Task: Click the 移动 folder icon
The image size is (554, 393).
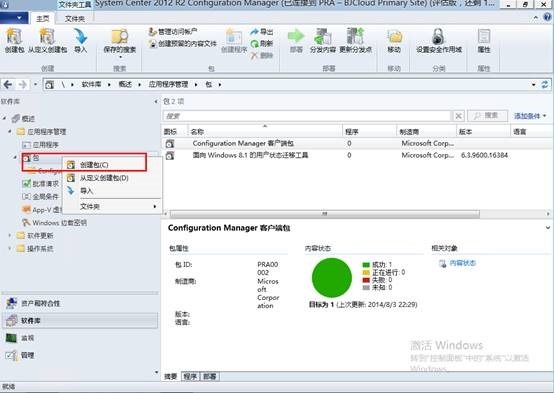Action: point(394,36)
